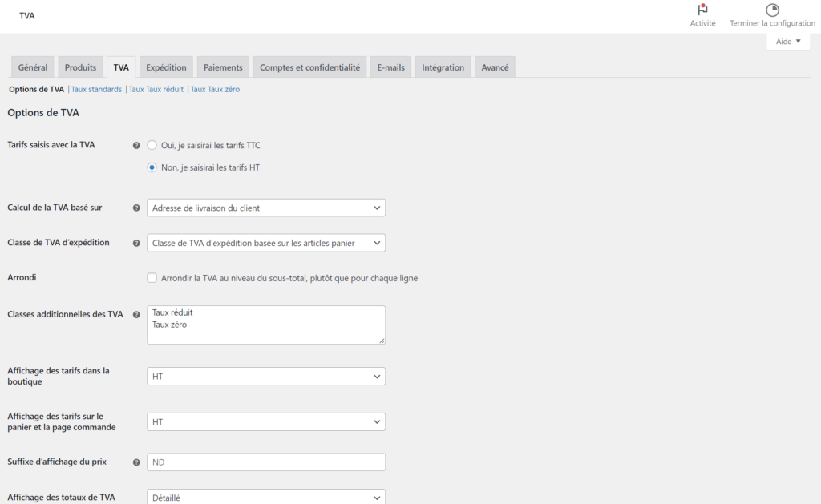821x504 pixels.
Task: Open Affichage des tarifs dans la boutique dropdown
Action: click(266, 377)
